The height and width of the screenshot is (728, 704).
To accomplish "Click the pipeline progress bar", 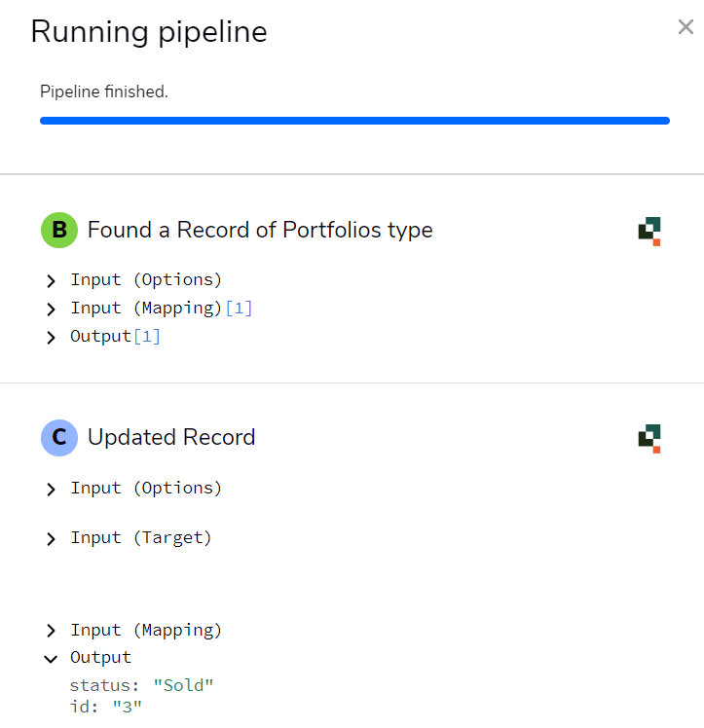I will click(x=354, y=121).
